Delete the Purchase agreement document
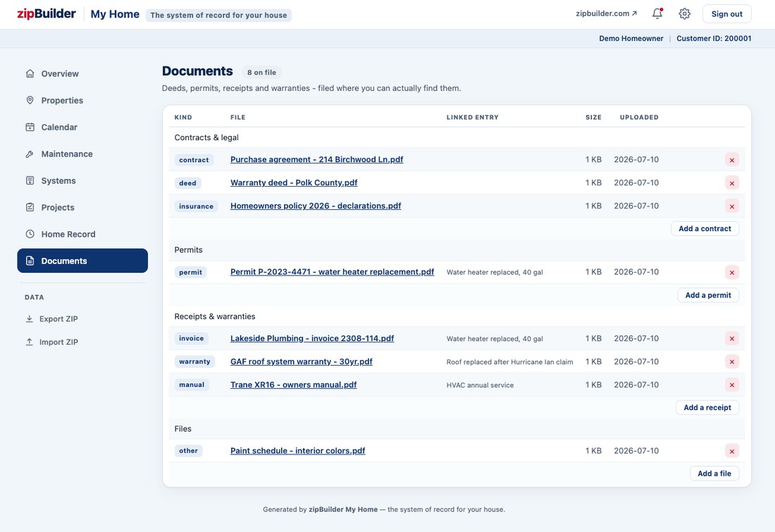Image resolution: width=775 pixels, height=532 pixels. 732,160
